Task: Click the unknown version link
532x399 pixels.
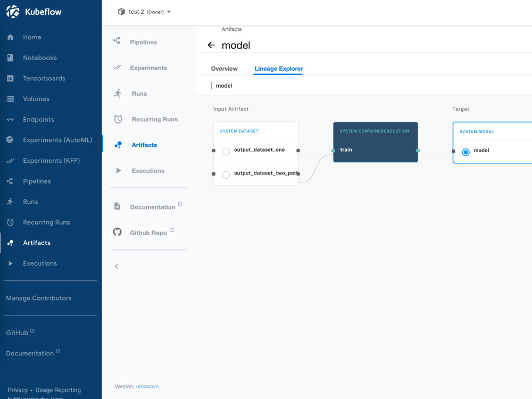Action: (x=147, y=386)
